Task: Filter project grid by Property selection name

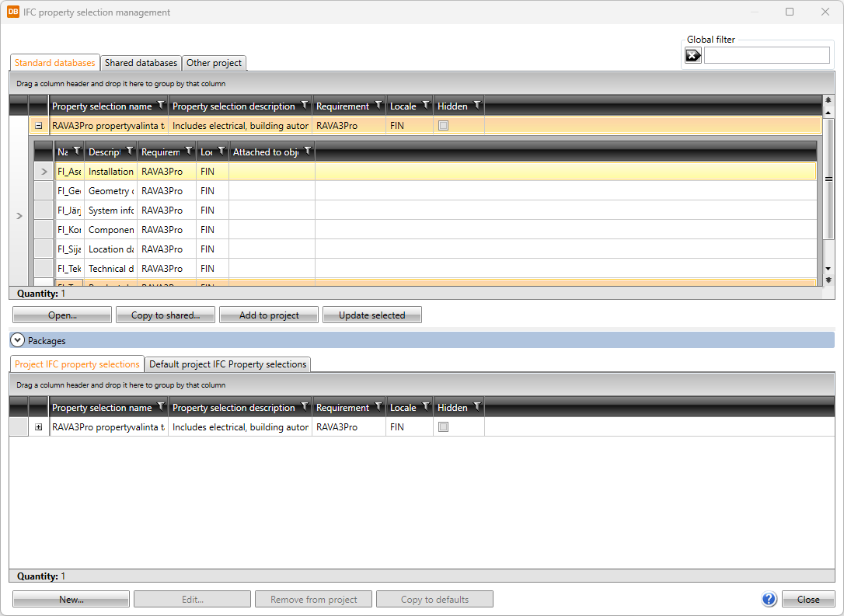Action: click(x=161, y=406)
